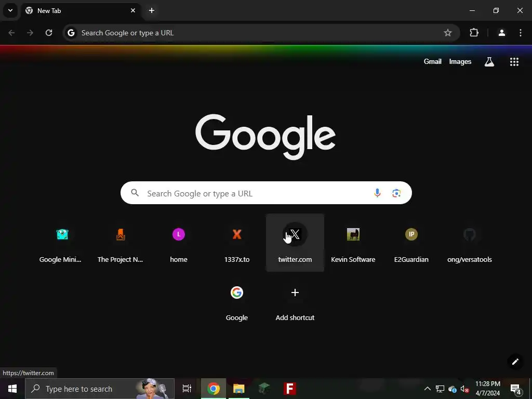Open Search Labs flask icon
The image size is (532, 399).
[x=489, y=62]
